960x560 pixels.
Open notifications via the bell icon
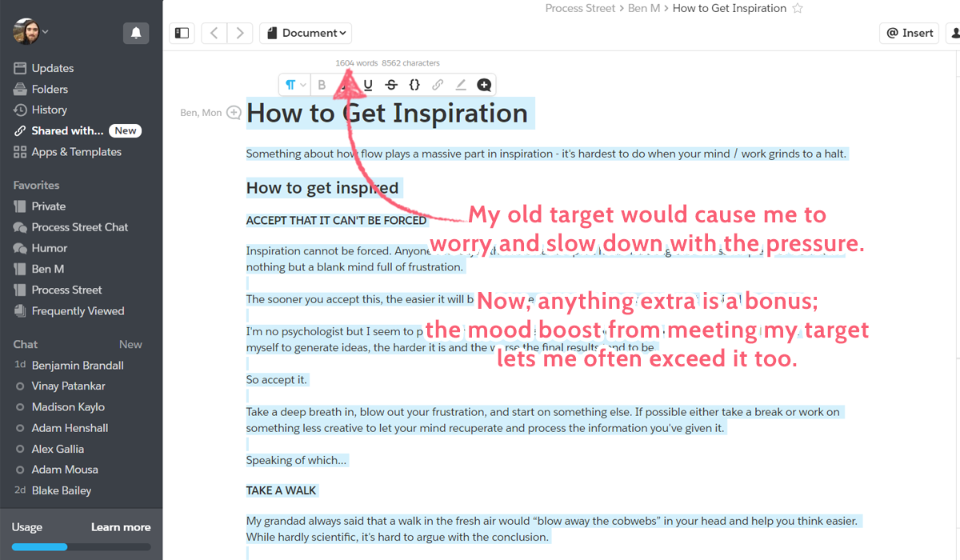point(136,34)
